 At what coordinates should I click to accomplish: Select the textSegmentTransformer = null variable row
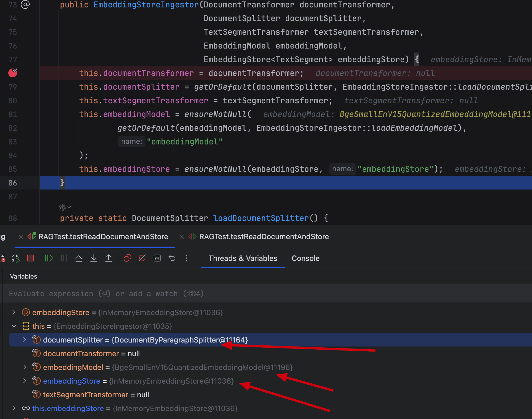271,395
